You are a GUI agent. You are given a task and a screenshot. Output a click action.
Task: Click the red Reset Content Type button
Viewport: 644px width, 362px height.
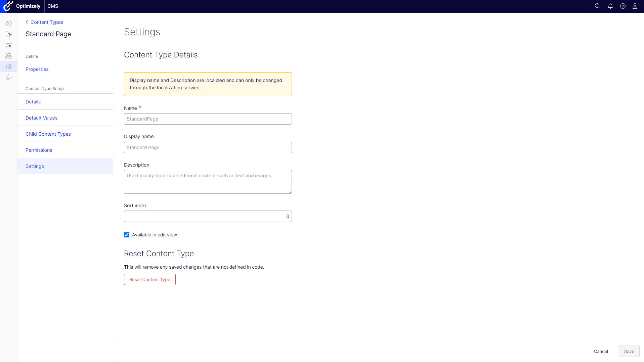pos(149,279)
